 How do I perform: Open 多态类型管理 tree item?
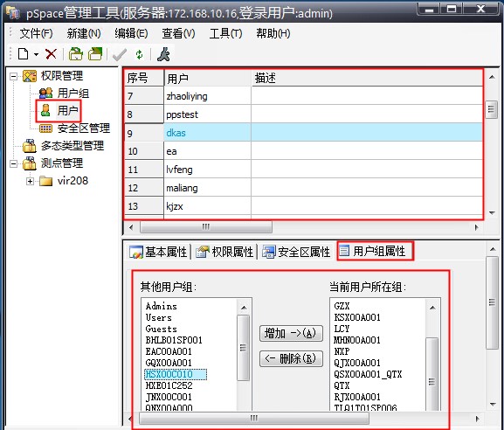72,146
